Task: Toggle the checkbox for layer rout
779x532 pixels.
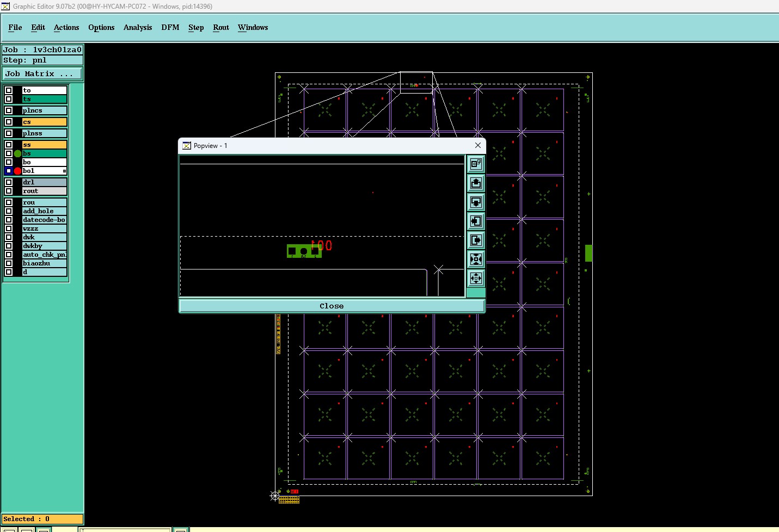Action: pyautogui.click(x=9, y=191)
